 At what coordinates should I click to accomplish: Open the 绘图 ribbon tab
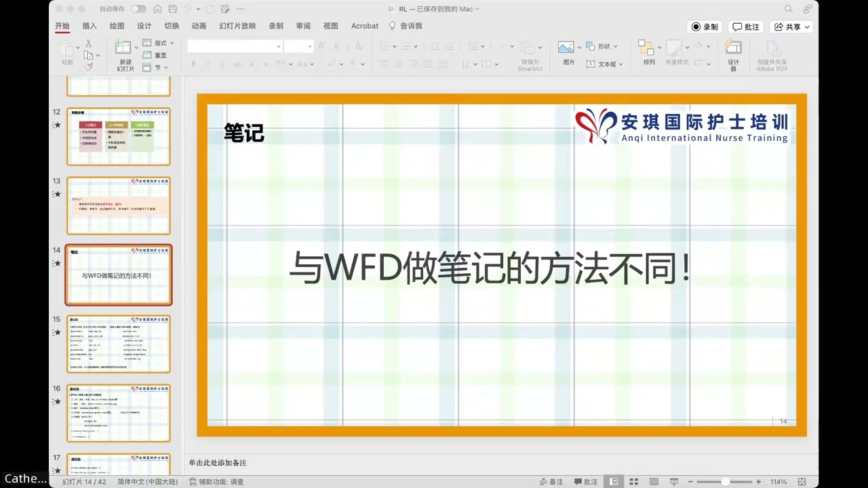coord(117,26)
